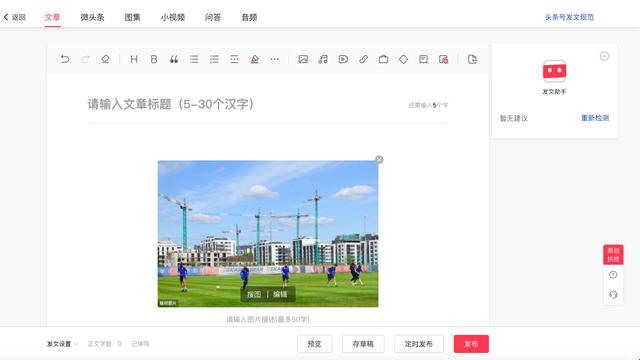
Task: Click the diamond-shaped toolbar icon
Action: [403, 59]
